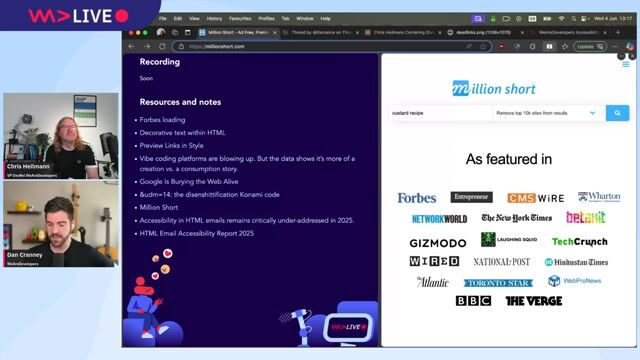Open the &udm=14 Konami code link
The height and width of the screenshot is (360, 640).
coord(209,195)
